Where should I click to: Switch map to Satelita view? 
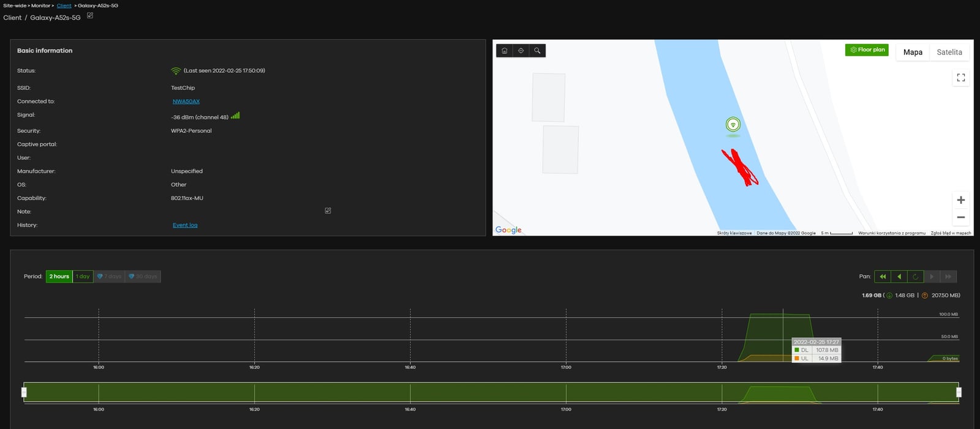coord(949,52)
